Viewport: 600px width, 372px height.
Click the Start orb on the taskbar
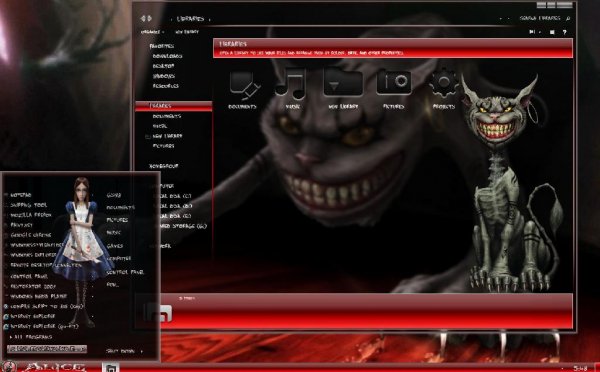pos(8,367)
